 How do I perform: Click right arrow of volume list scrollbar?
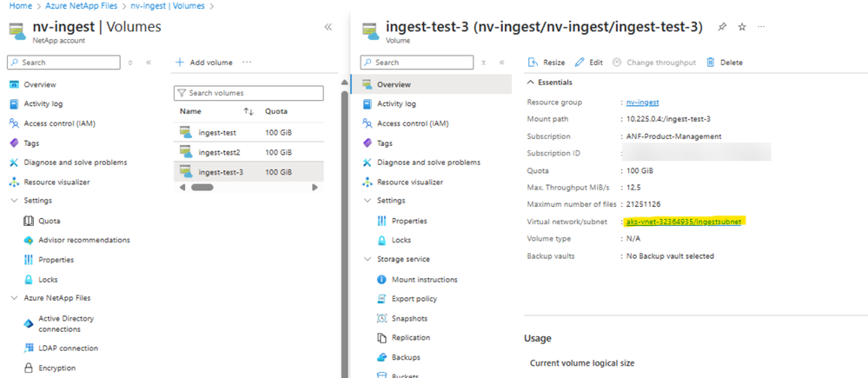(x=315, y=188)
